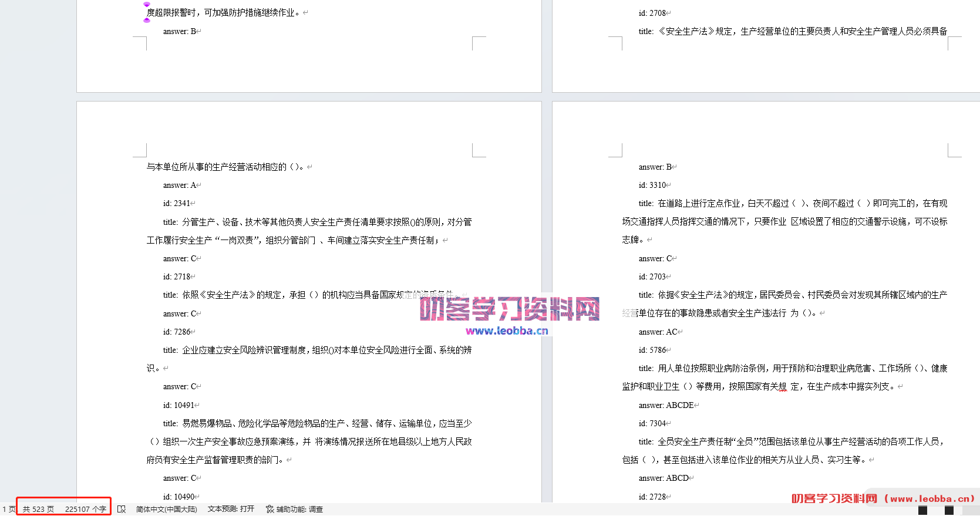
Task: Click text '度超限报警时，可加强防护措施继续作业'
Action: click(221, 12)
